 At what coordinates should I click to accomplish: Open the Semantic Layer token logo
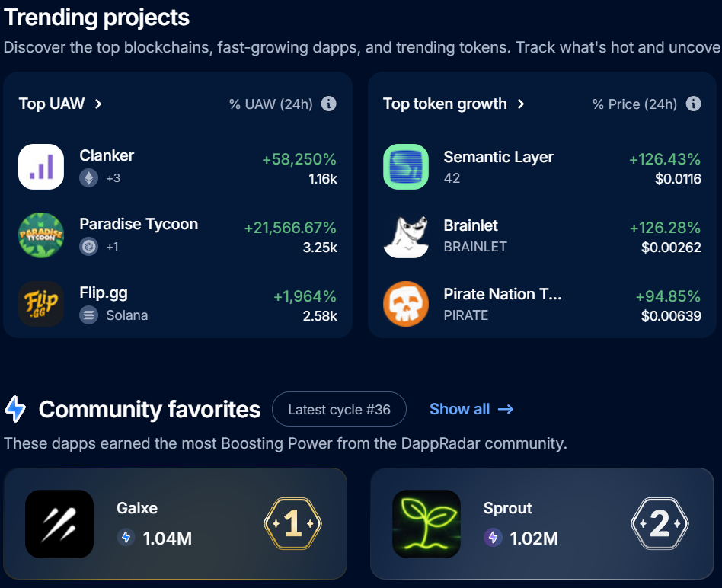(x=406, y=167)
